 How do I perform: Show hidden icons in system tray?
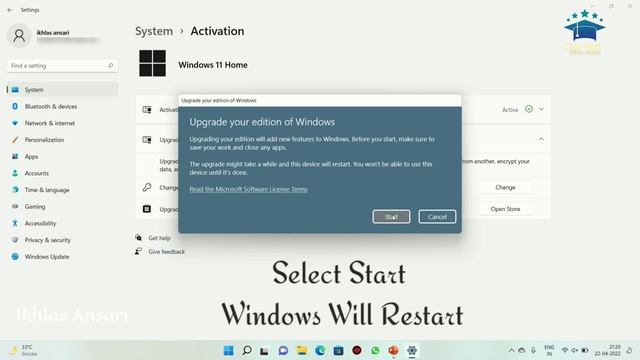click(x=511, y=351)
